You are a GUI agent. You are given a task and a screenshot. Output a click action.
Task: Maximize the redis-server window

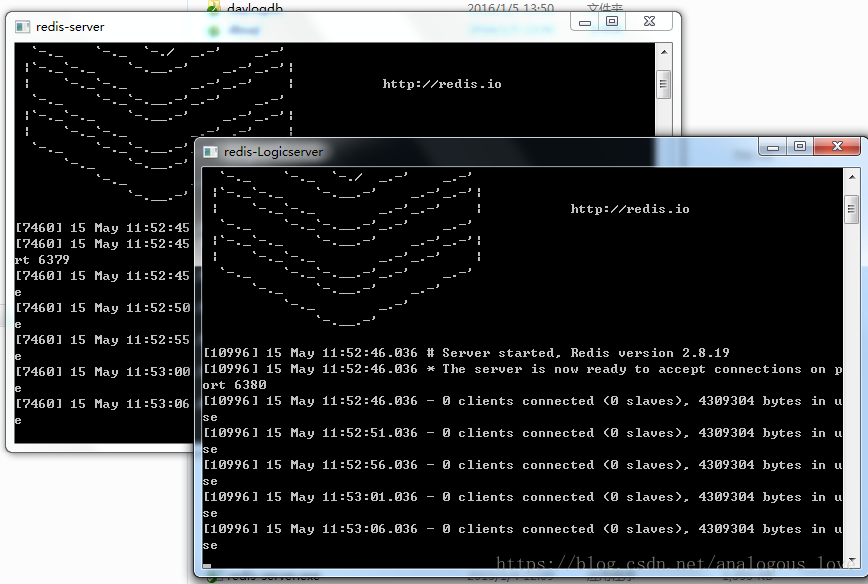tap(612, 22)
